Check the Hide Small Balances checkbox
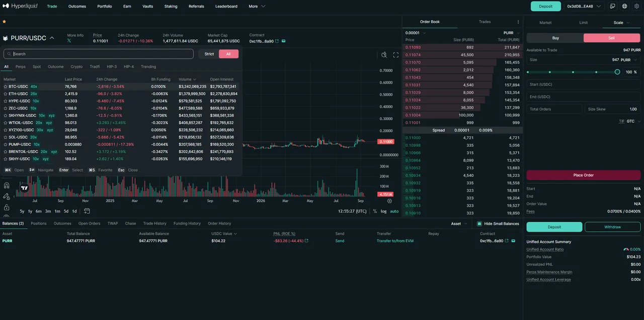 [479, 224]
